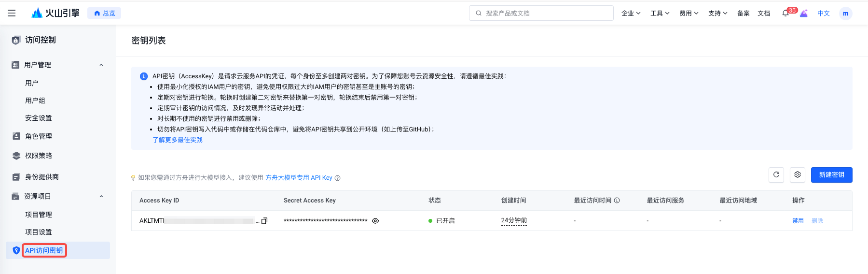Open 项目设置 in sidebar
Image resolution: width=868 pixels, height=274 pixels.
click(39, 232)
